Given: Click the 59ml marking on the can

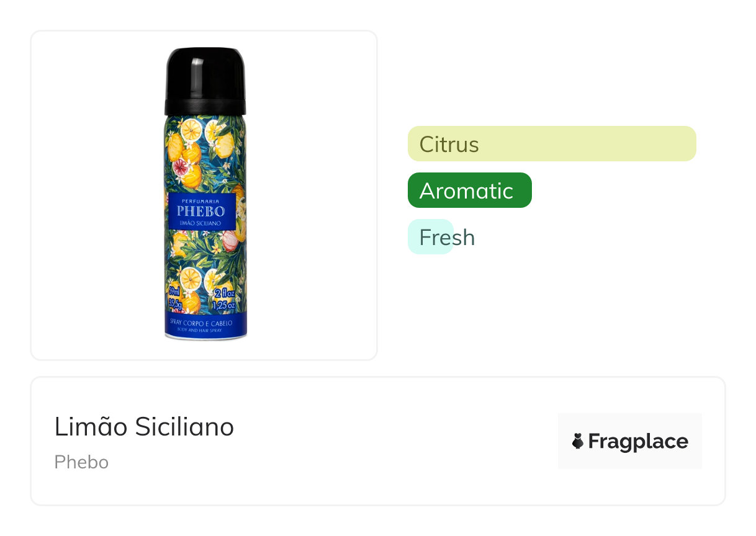Looking at the screenshot, I should pos(174,292).
